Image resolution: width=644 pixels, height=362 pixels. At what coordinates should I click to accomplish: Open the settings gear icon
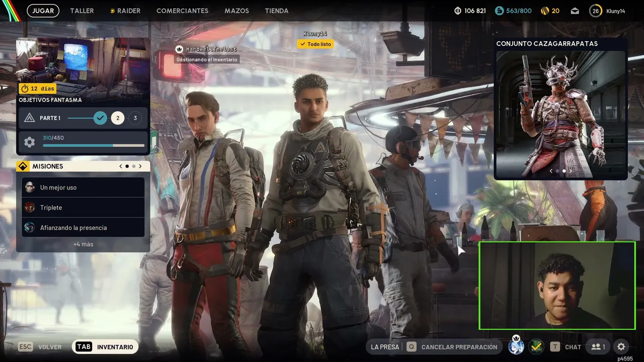click(x=621, y=346)
